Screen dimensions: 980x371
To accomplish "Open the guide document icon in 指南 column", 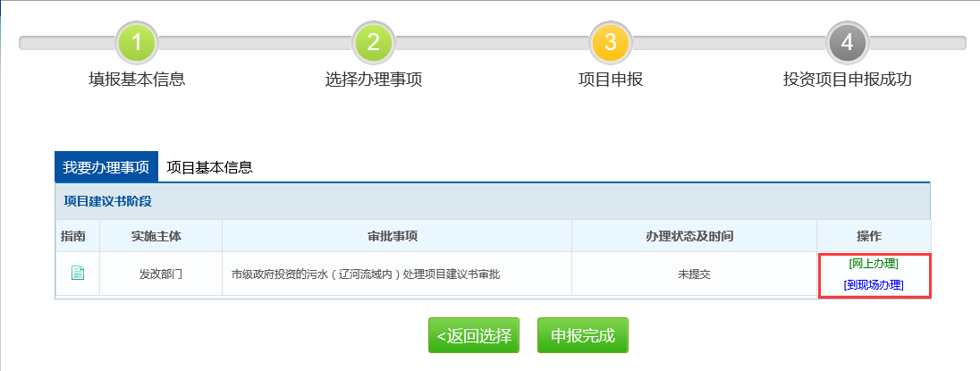I will (78, 274).
